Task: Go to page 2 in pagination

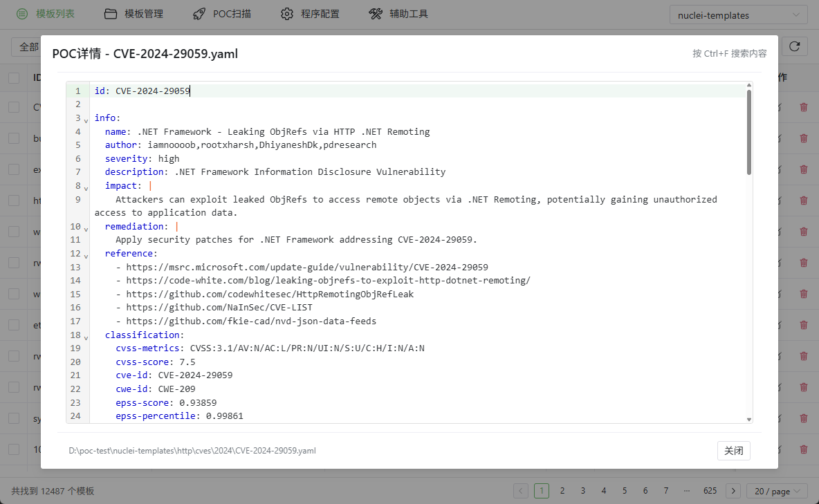Action: (x=562, y=491)
